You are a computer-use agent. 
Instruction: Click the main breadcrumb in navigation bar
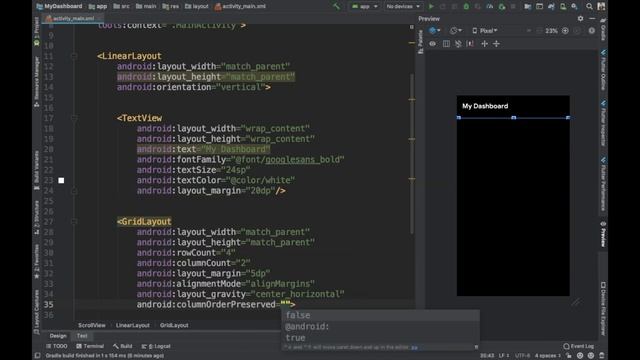(x=146, y=7)
